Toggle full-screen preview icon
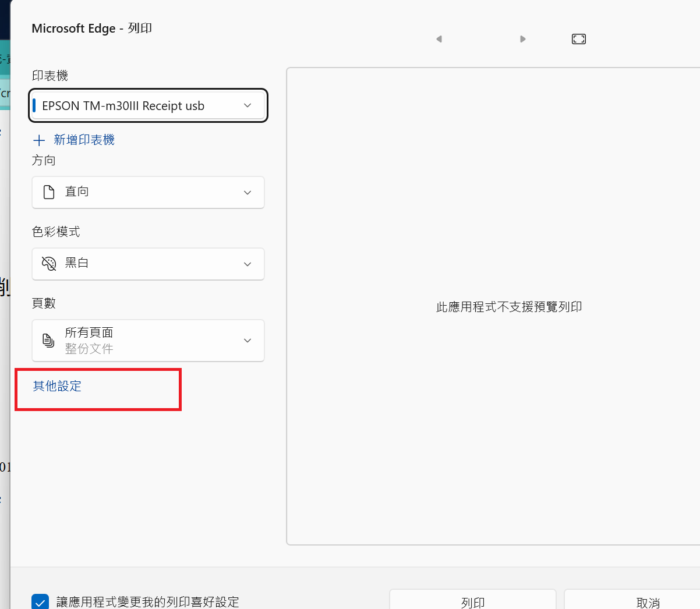This screenshot has width=700, height=609. coord(579,39)
